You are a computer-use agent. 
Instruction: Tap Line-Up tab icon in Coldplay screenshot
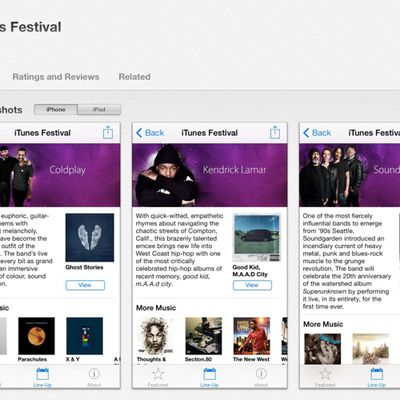pos(42,377)
